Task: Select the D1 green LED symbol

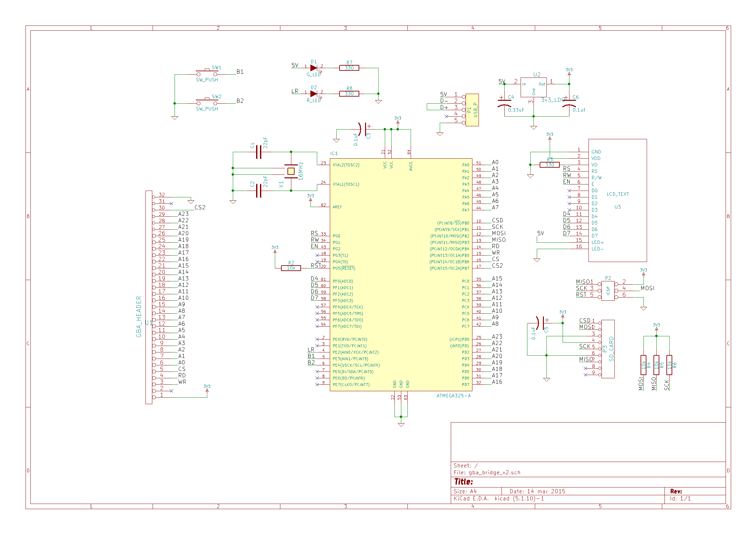Action: click(x=314, y=68)
